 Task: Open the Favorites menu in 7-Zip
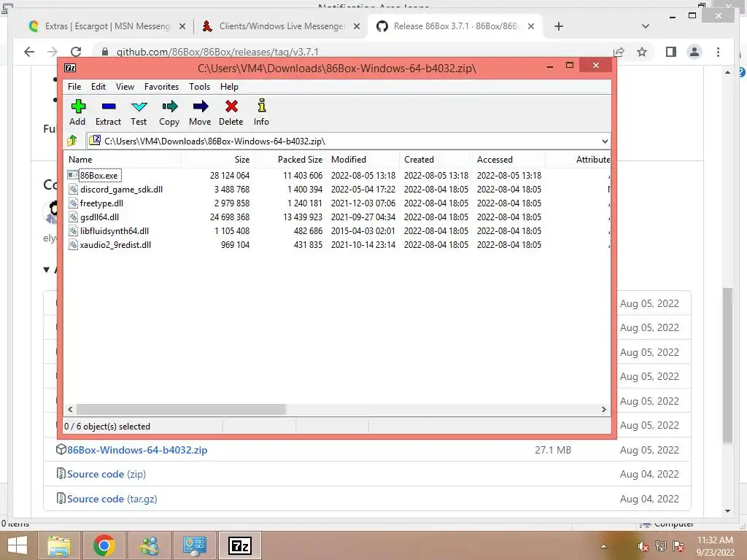point(161,87)
